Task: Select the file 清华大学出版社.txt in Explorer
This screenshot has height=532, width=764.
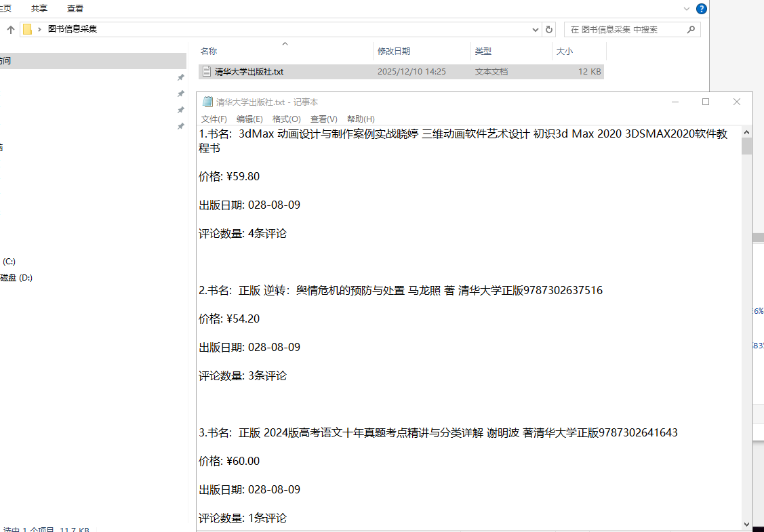Action: tap(401, 72)
